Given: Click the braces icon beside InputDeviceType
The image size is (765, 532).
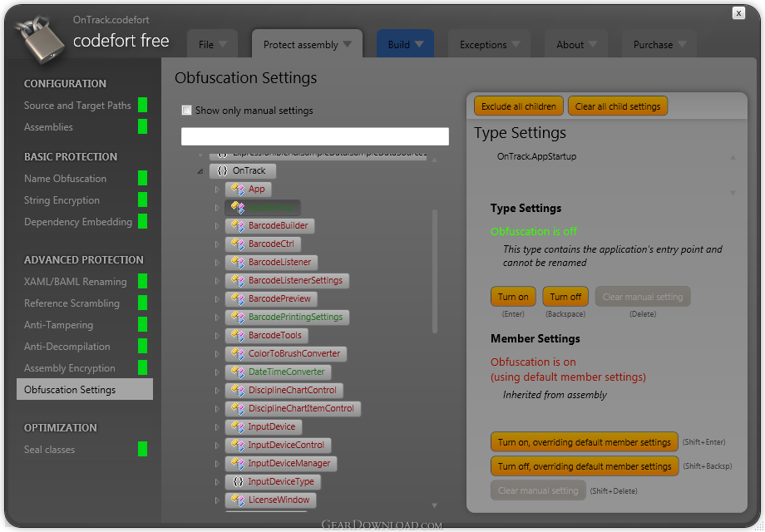Looking at the screenshot, I should click(238, 482).
